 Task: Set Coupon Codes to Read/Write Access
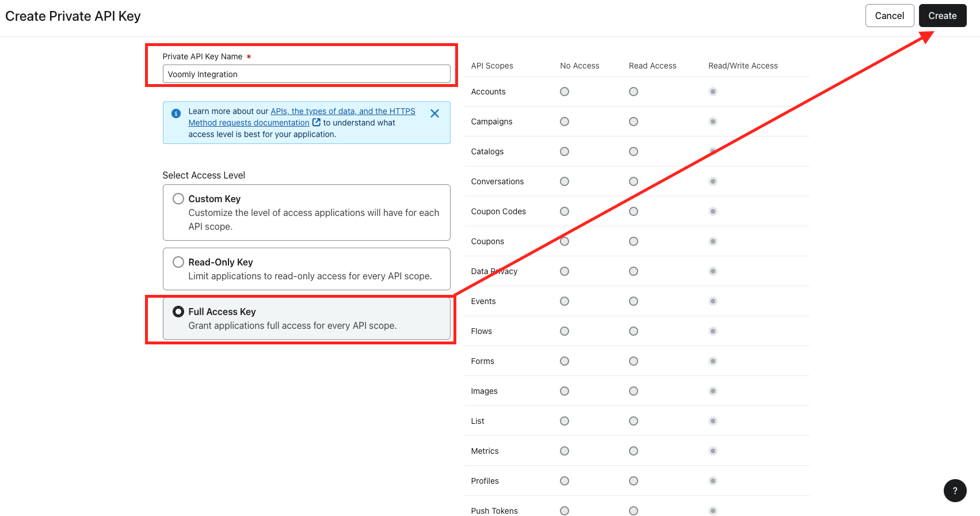[713, 211]
